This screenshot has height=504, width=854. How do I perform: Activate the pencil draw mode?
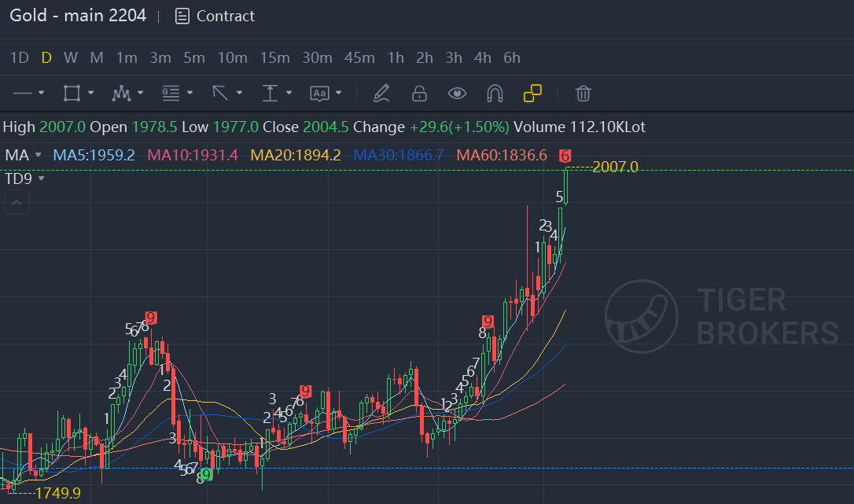pos(381,94)
